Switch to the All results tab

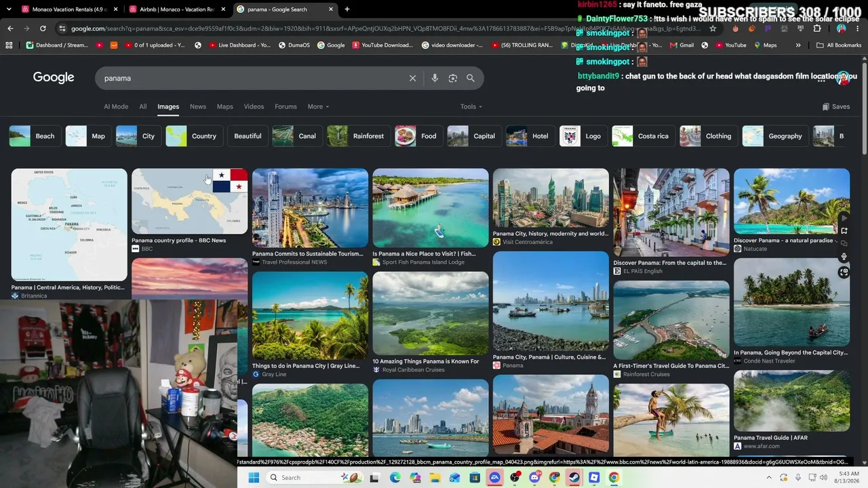(143, 106)
